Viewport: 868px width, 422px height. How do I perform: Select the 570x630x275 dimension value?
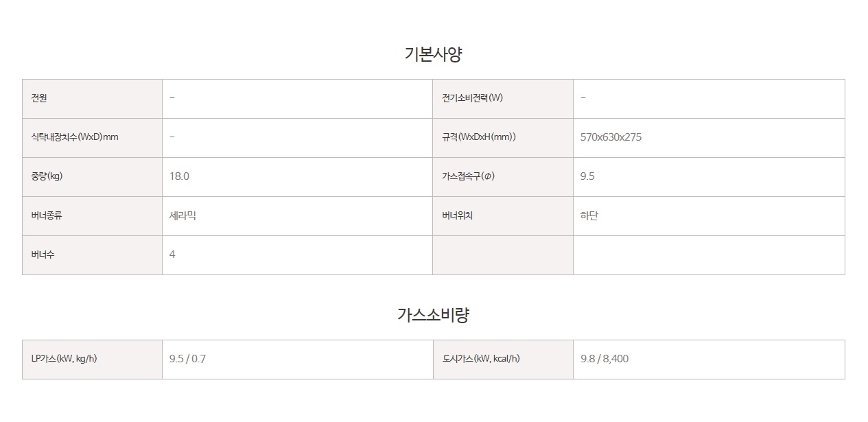[x=611, y=137]
